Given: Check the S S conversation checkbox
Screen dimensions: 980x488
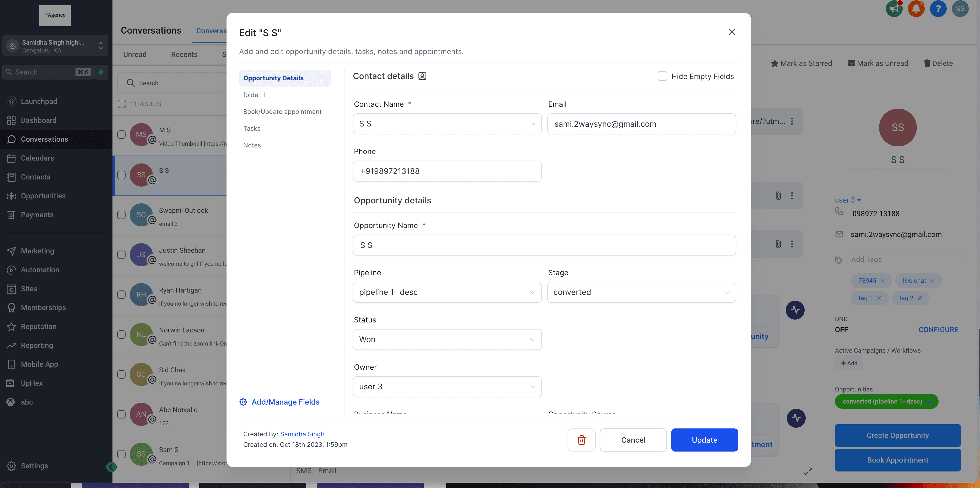Looking at the screenshot, I should pyautogui.click(x=121, y=175).
